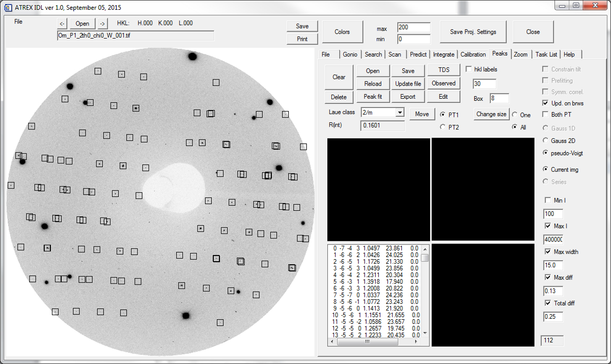
Task: Enable the hkl labels checkbox
Action: point(469,69)
